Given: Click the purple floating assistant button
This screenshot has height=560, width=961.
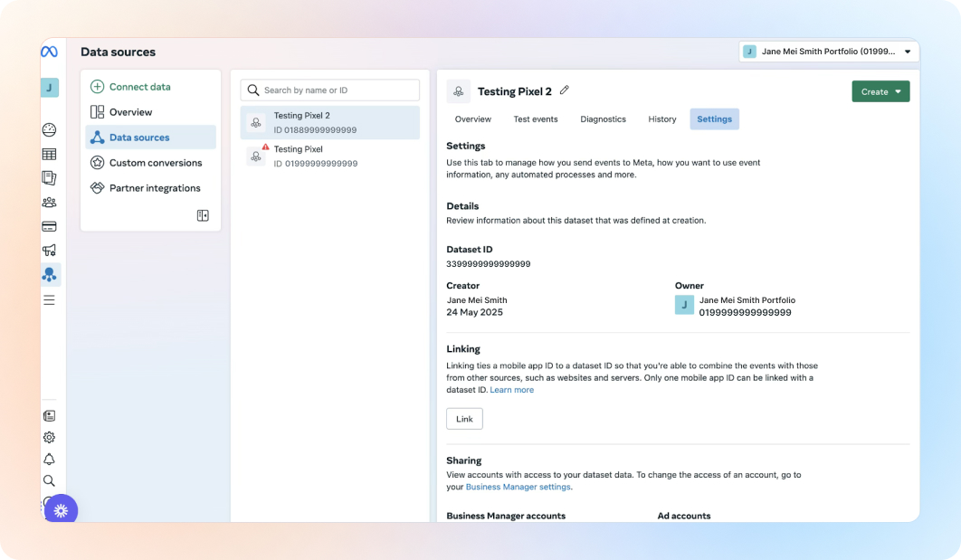Looking at the screenshot, I should pos(61,510).
